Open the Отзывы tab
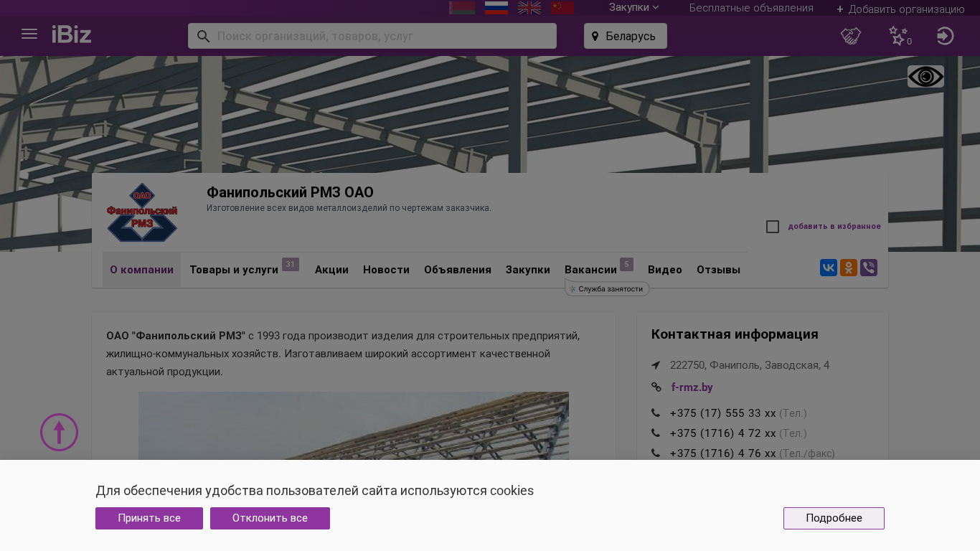The height and width of the screenshot is (551, 980). click(x=718, y=270)
